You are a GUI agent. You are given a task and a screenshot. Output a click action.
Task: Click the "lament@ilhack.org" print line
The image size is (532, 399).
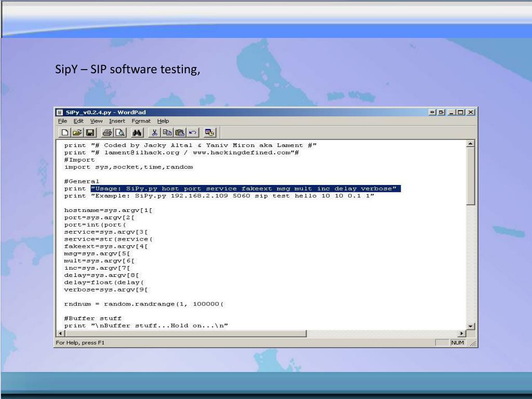click(181, 153)
